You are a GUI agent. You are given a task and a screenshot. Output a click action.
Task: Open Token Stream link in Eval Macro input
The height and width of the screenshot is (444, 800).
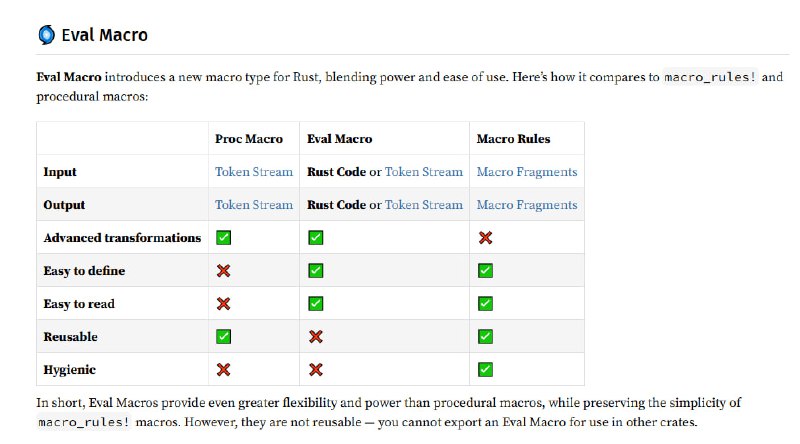424,172
